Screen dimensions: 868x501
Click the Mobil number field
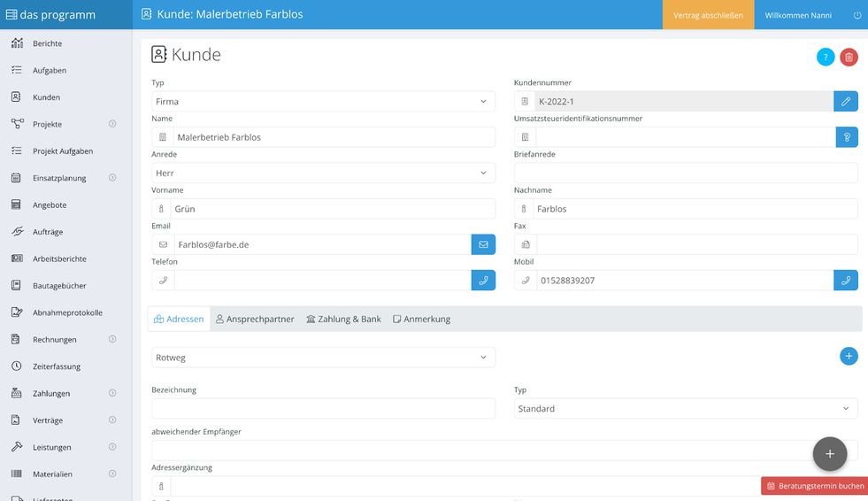pyautogui.click(x=686, y=281)
